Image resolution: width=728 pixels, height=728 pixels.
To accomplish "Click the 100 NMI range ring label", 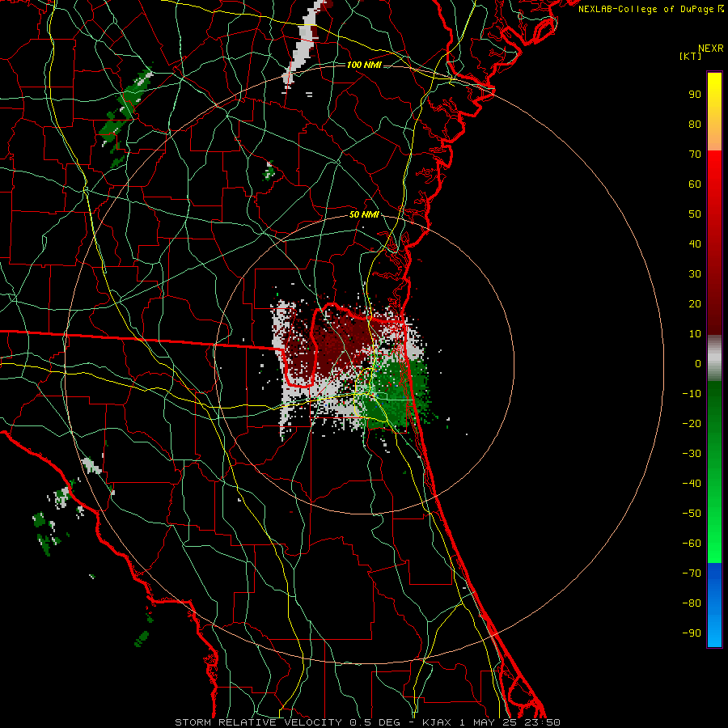I will coord(364,65).
